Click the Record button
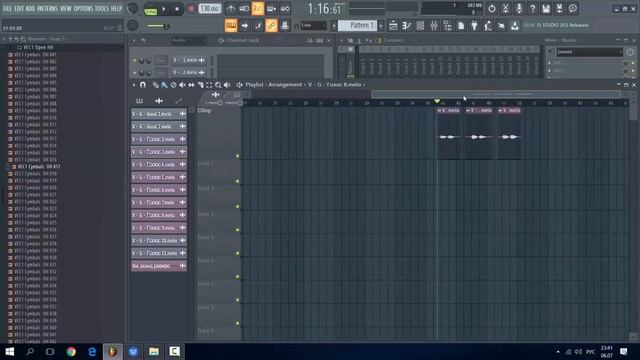 [x=191, y=9]
